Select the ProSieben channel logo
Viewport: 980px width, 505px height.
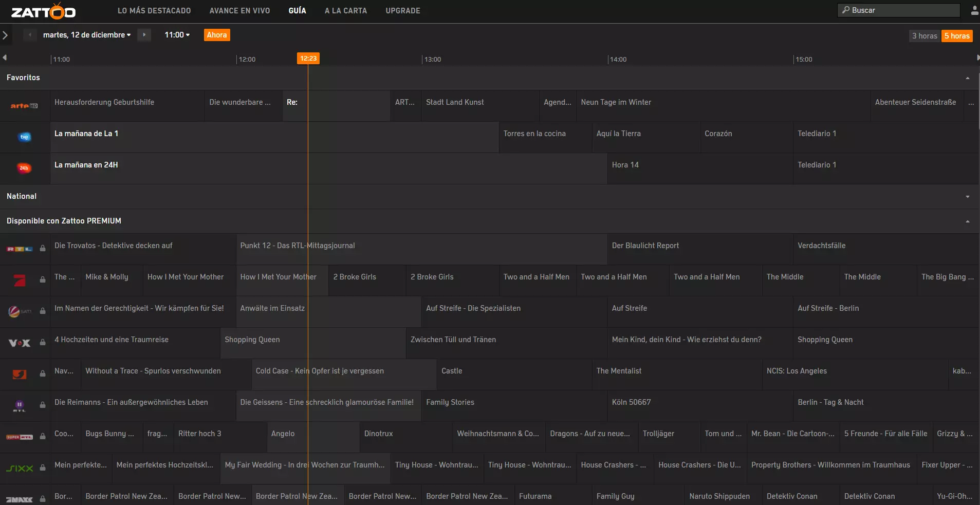(20, 280)
